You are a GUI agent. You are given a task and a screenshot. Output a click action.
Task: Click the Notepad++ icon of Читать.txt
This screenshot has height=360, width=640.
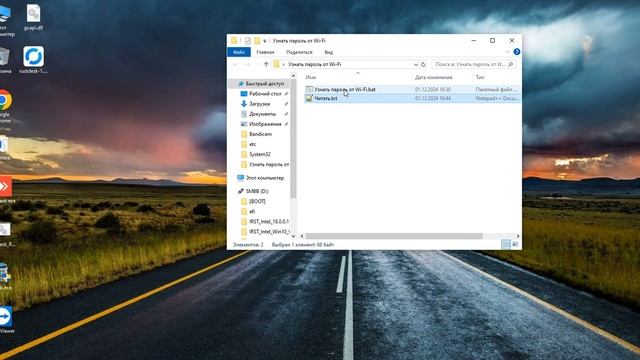tap(309, 98)
